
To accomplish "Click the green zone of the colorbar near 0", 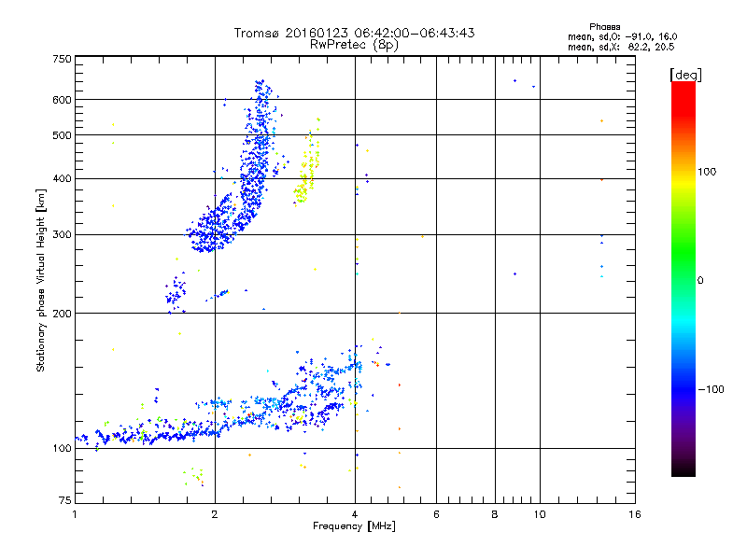I will click(x=684, y=267).
